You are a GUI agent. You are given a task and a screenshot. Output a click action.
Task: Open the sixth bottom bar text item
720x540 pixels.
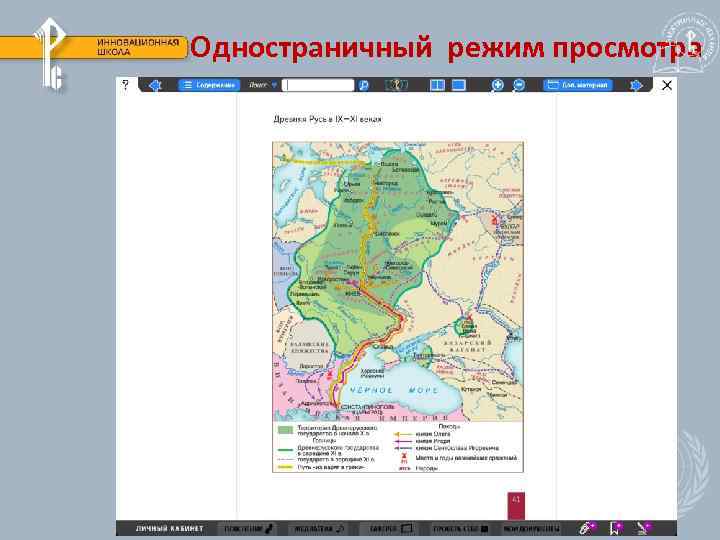point(532,529)
